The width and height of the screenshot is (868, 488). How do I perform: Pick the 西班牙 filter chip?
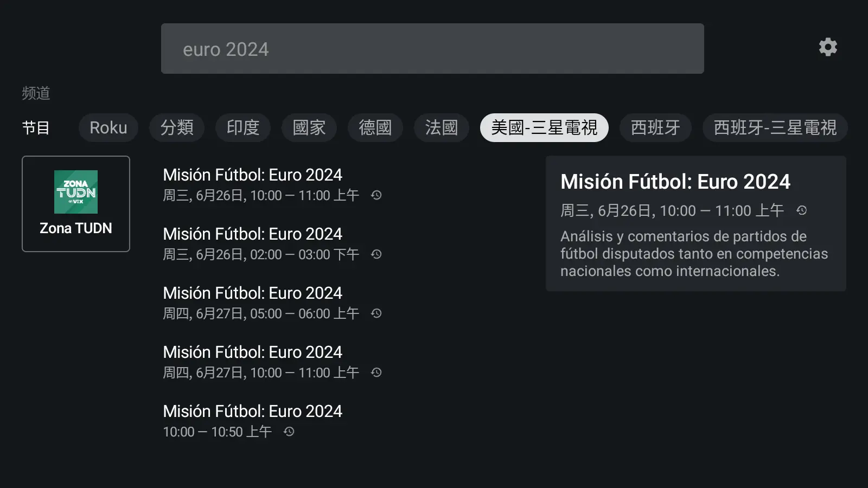[655, 127]
